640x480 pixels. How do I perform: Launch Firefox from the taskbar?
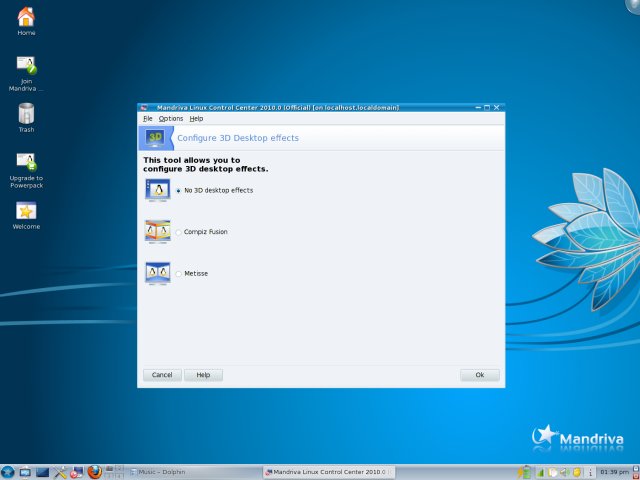pyautogui.click(x=94, y=472)
